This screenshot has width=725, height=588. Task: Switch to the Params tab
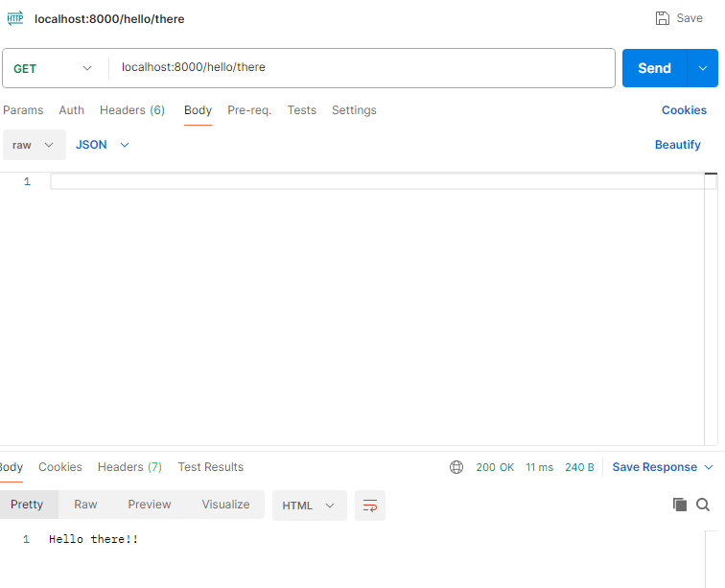click(x=23, y=110)
